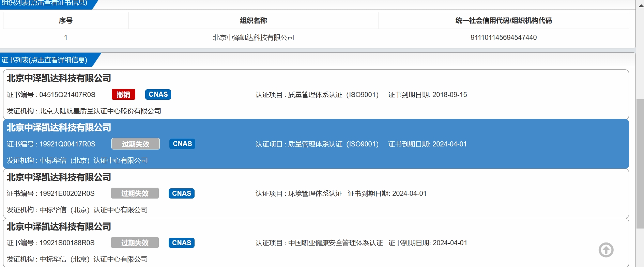Click issuer line under certificate 19921S00188R0S
644x267 pixels.
pos(77,259)
